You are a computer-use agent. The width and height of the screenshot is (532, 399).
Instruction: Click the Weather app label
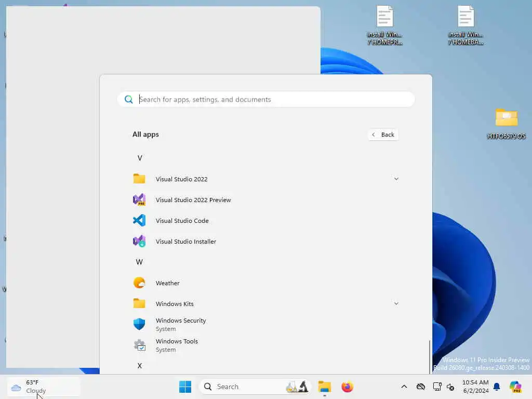pos(168,283)
